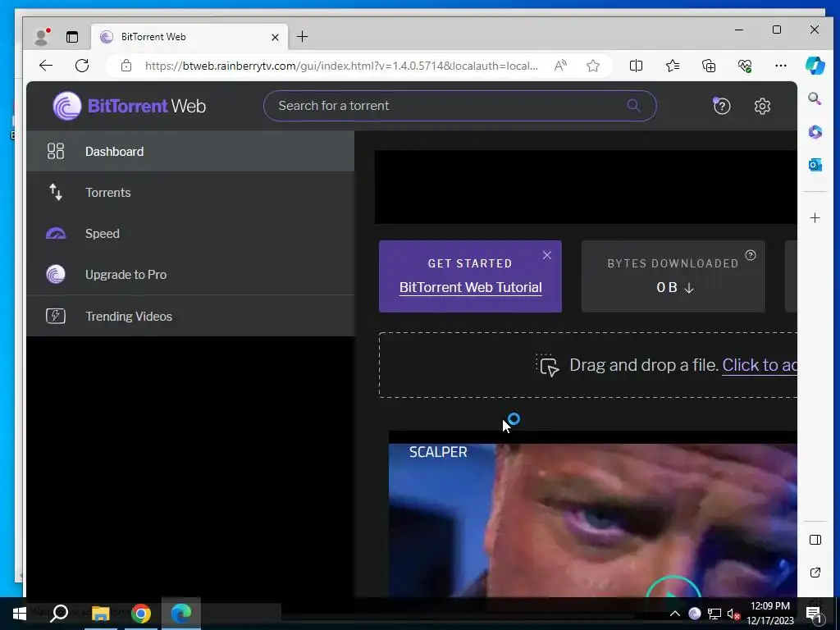Open the help question mark icon
Viewport: 840px width, 630px height.
click(721, 106)
